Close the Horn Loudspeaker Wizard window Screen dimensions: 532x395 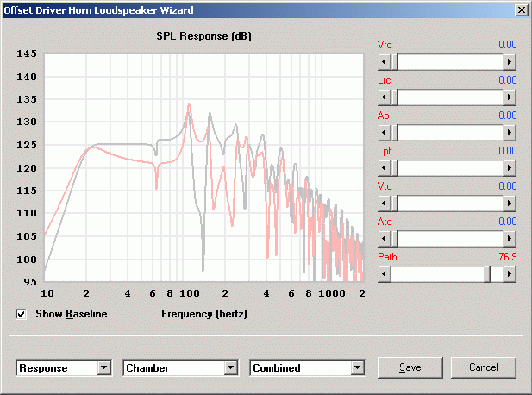521,10
